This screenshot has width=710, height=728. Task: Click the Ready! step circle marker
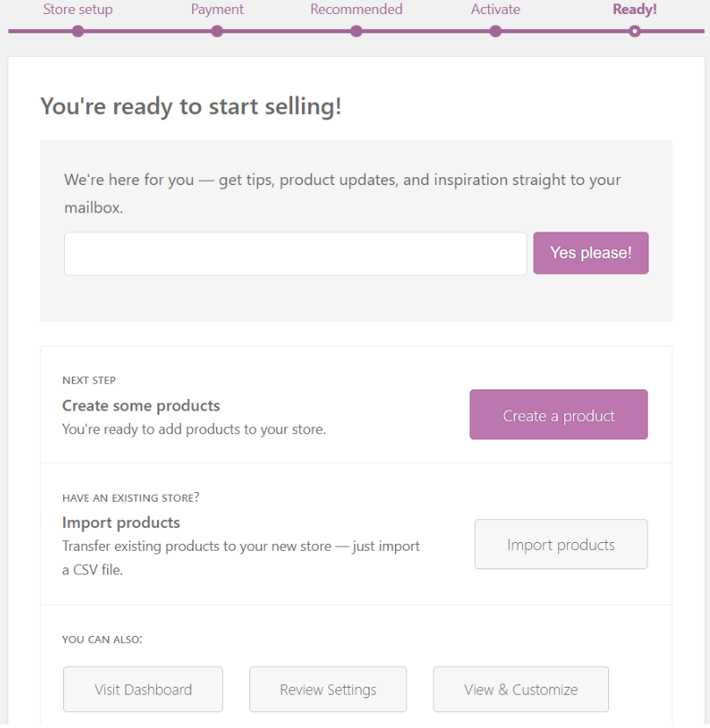coord(635,32)
